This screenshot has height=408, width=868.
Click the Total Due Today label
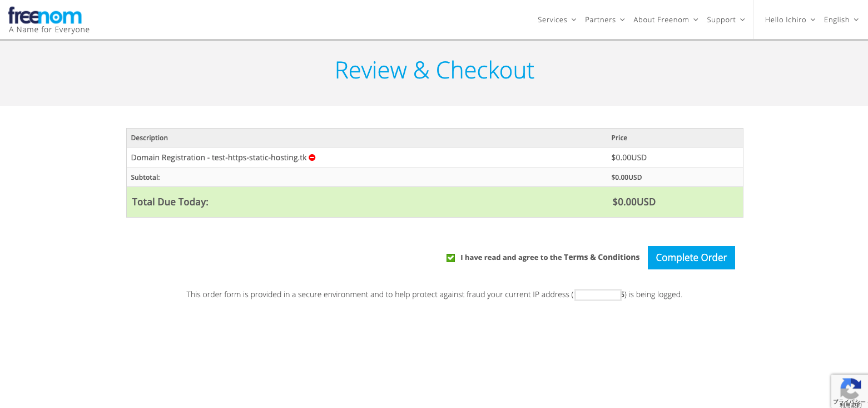pos(170,202)
